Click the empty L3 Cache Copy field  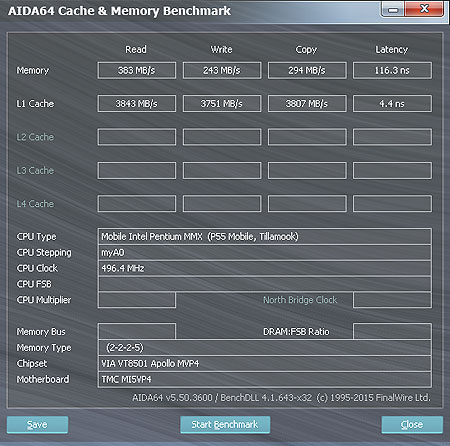(307, 170)
